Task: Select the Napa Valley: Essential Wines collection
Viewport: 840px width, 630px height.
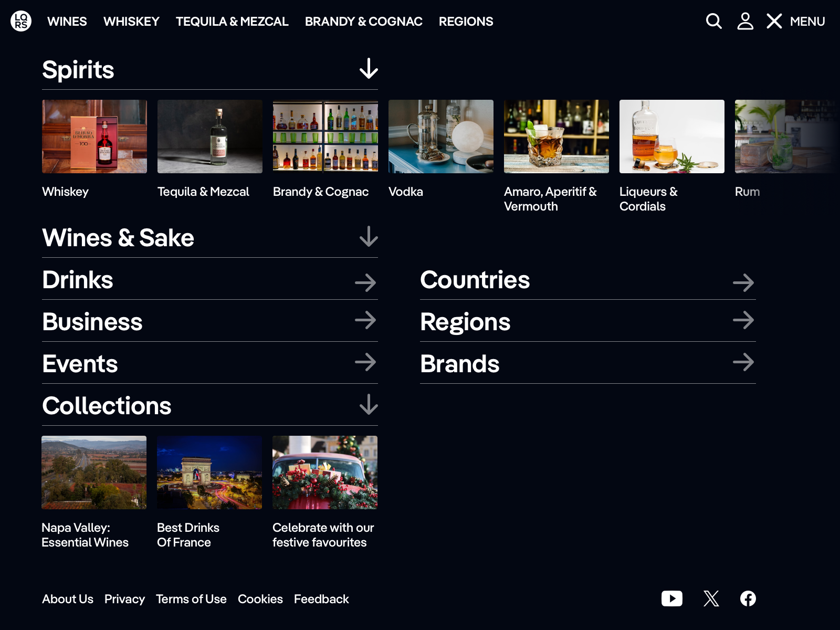Action: click(94, 472)
